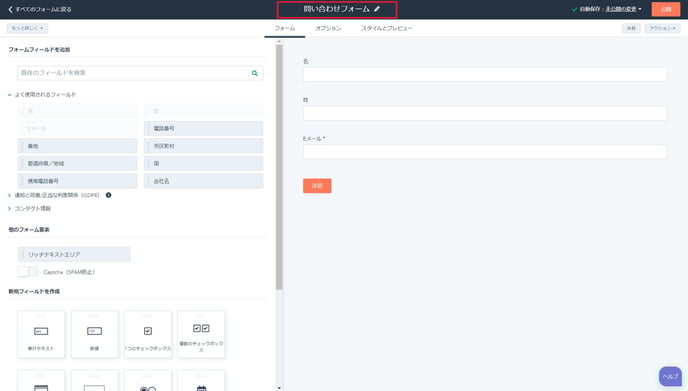Select the 電話番号 field

point(204,129)
